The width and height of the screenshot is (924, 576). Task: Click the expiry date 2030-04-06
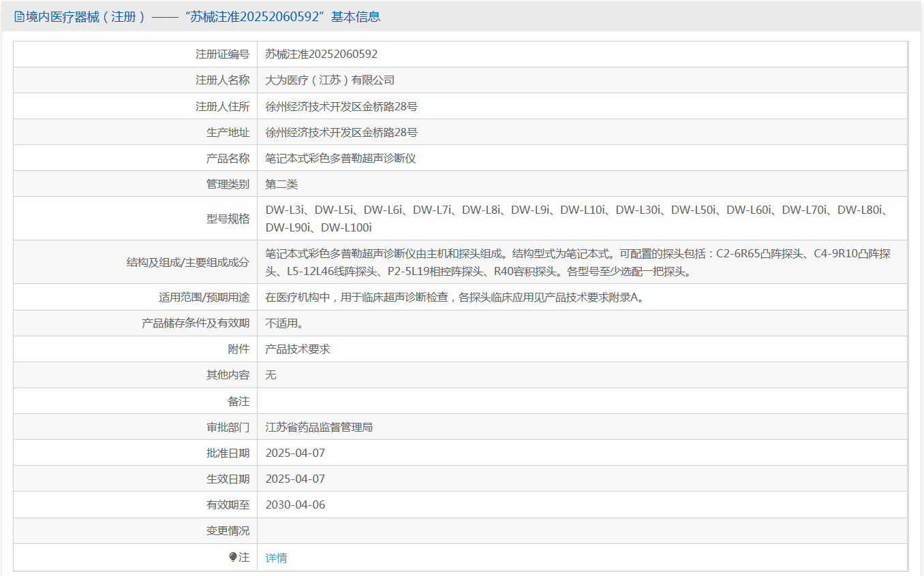pos(295,505)
